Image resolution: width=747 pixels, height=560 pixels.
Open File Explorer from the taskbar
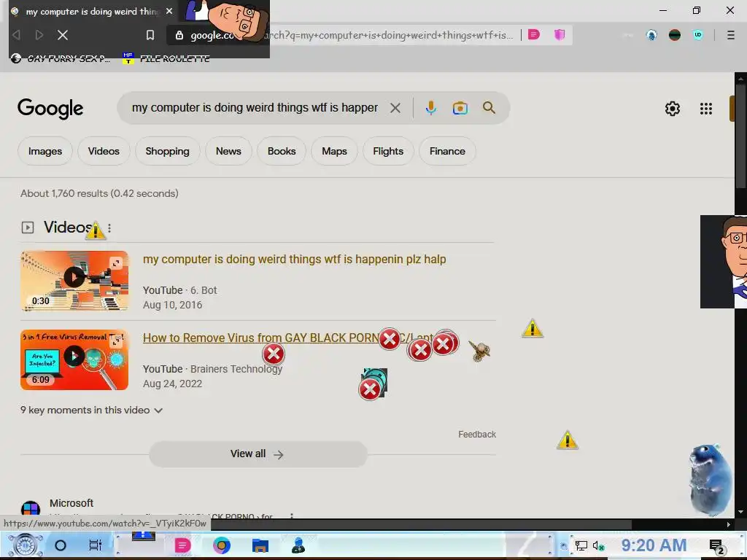pos(260,545)
